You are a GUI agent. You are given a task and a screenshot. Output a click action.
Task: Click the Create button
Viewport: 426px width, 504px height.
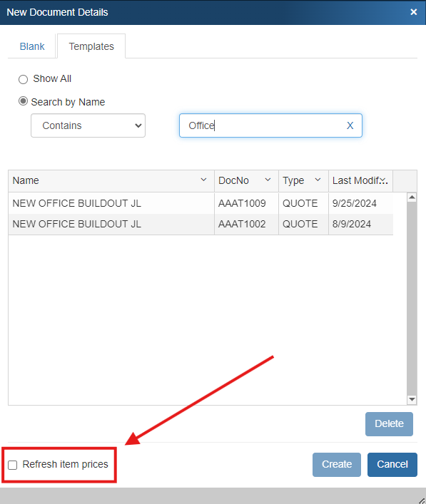(337, 465)
